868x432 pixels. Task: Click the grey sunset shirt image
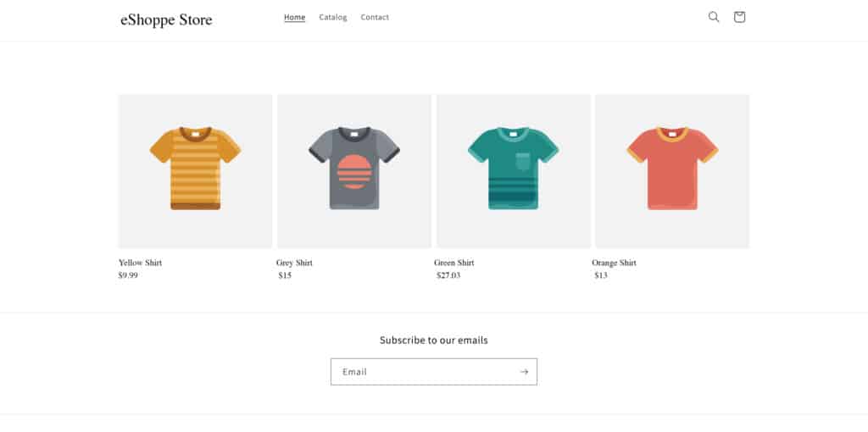(354, 171)
